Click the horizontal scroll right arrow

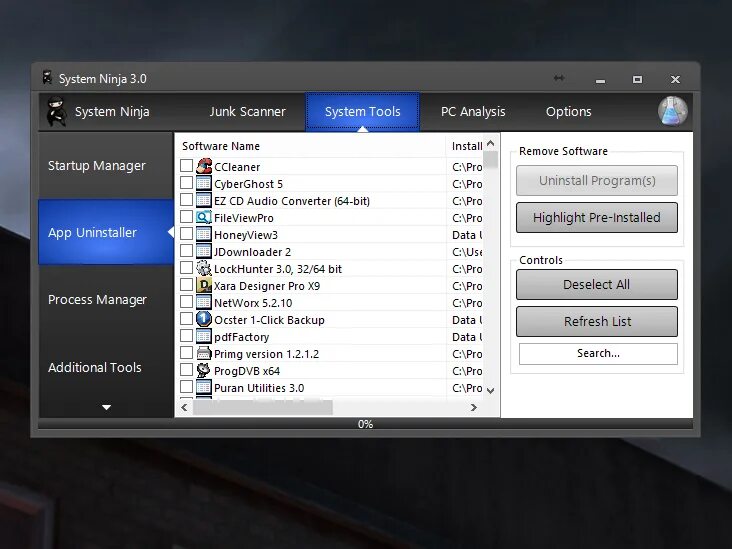474,407
